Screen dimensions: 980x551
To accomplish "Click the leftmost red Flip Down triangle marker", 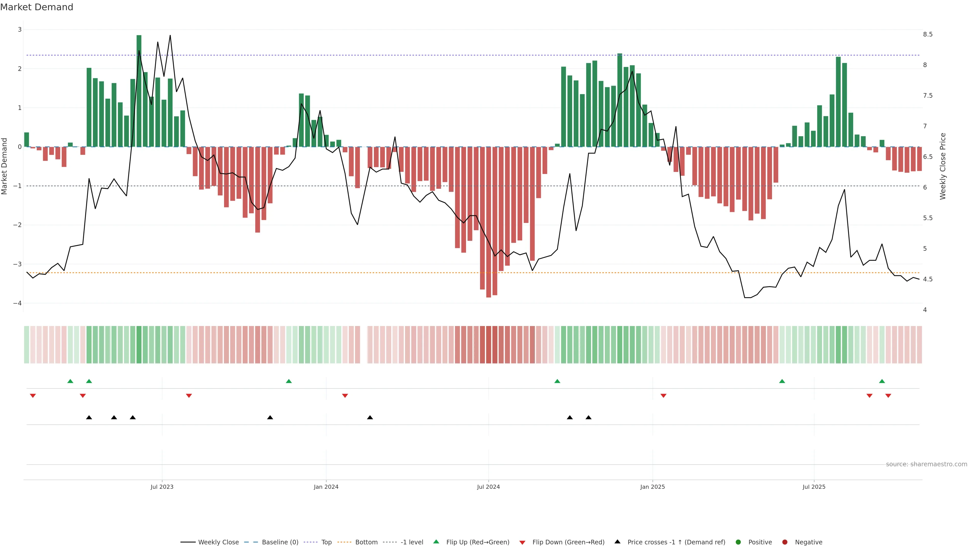I will 33,396.
